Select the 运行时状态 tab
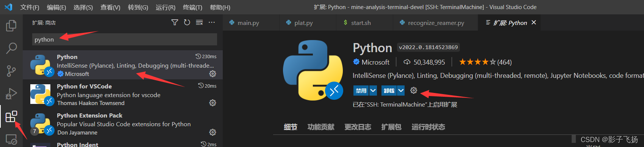 coord(428,127)
